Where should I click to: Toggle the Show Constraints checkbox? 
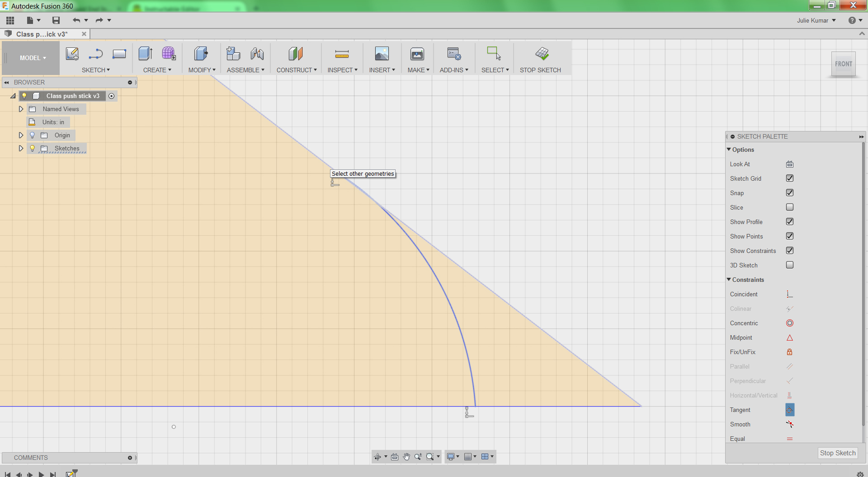(x=790, y=251)
